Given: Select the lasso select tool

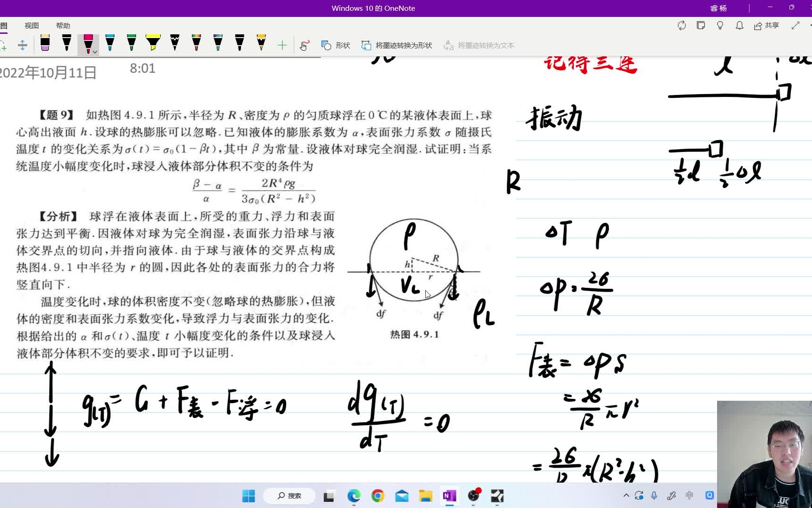Looking at the screenshot, I should [3, 45].
